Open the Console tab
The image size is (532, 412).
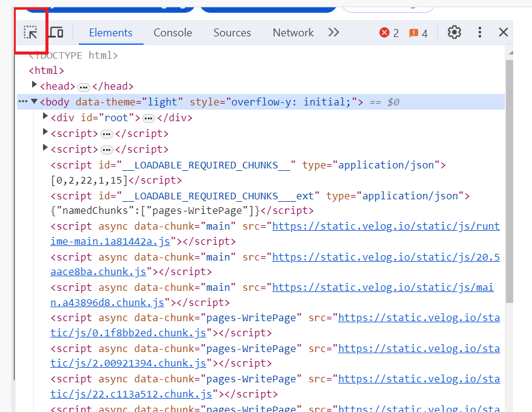click(x=173, y=33)
